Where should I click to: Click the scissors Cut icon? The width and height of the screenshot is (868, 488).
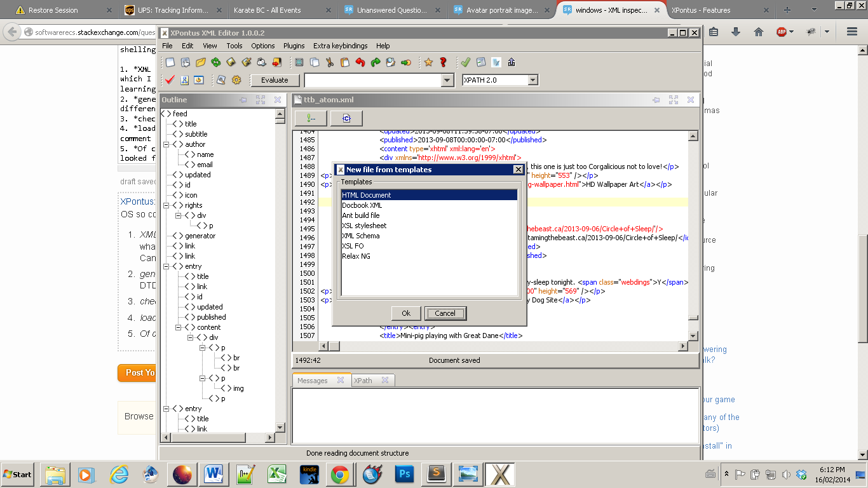point(330,62)
